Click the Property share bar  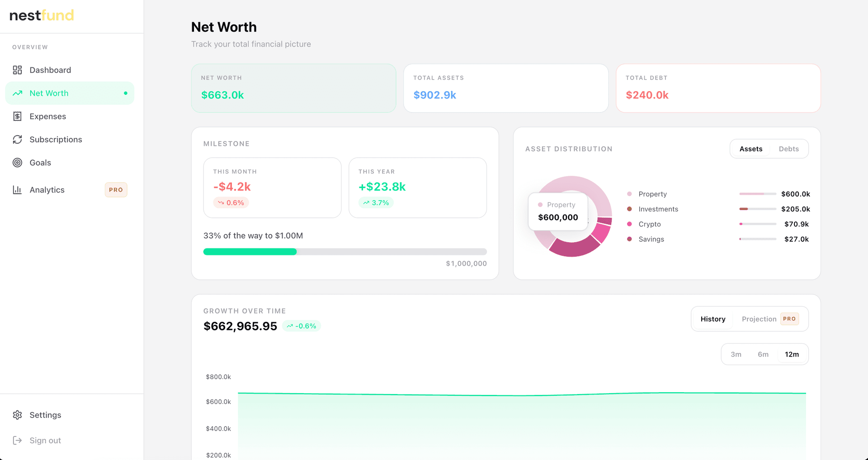[758, 194]
